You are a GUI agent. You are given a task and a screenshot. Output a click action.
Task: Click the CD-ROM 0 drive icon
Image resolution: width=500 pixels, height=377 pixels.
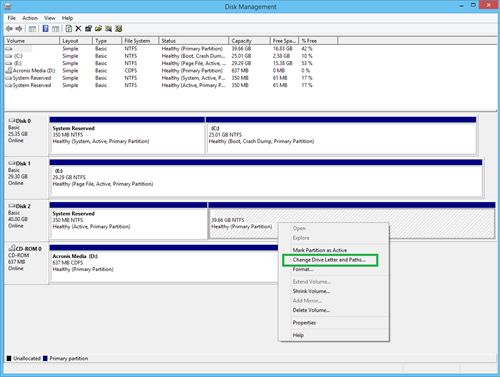12,248
